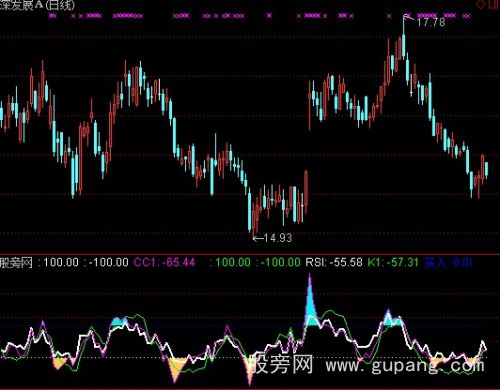500x390 pixels.
Task: Click the 深发展A (日线) chart title
Action: (x=38, y=5)
